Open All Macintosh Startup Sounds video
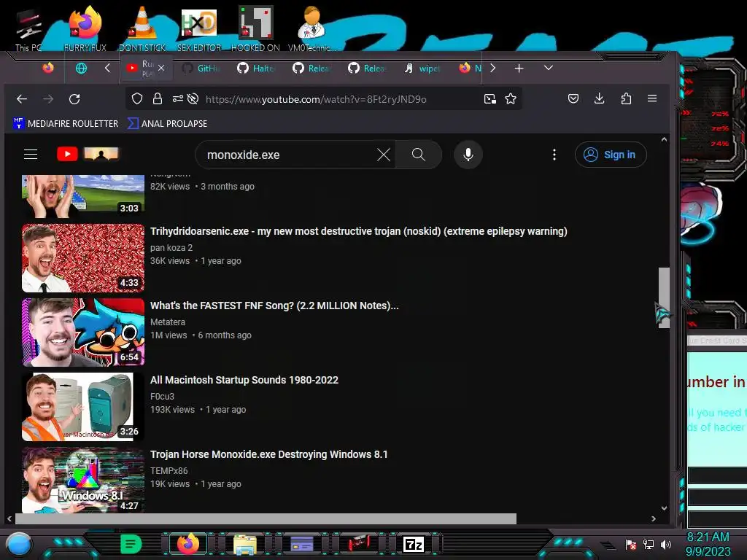 click(x=244, y=380)
